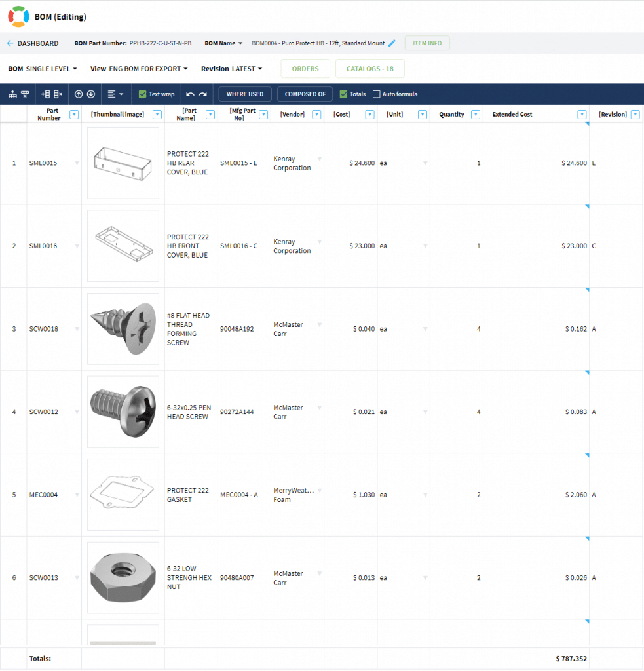Viewport: 644px width, 671px height.
Task: Expand the SML0015 part number dropdown
Action: [77, 163]
